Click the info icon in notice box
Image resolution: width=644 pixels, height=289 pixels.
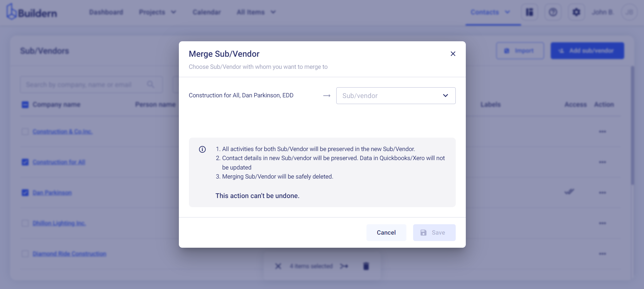pyautogui.click(x=202, y=149)
